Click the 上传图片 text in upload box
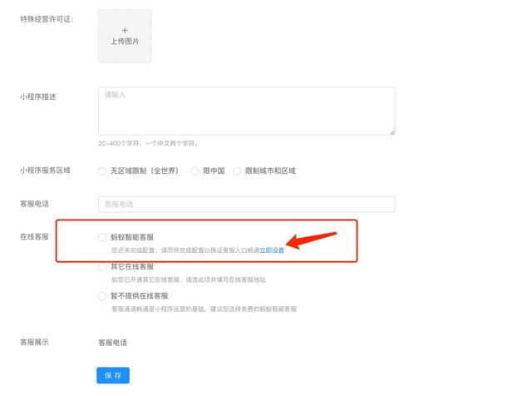The height and width of the screenshot is (396, 532). (x=125, y=41)
